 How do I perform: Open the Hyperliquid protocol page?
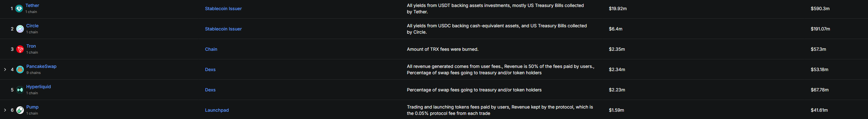click(x=39, y=87)
